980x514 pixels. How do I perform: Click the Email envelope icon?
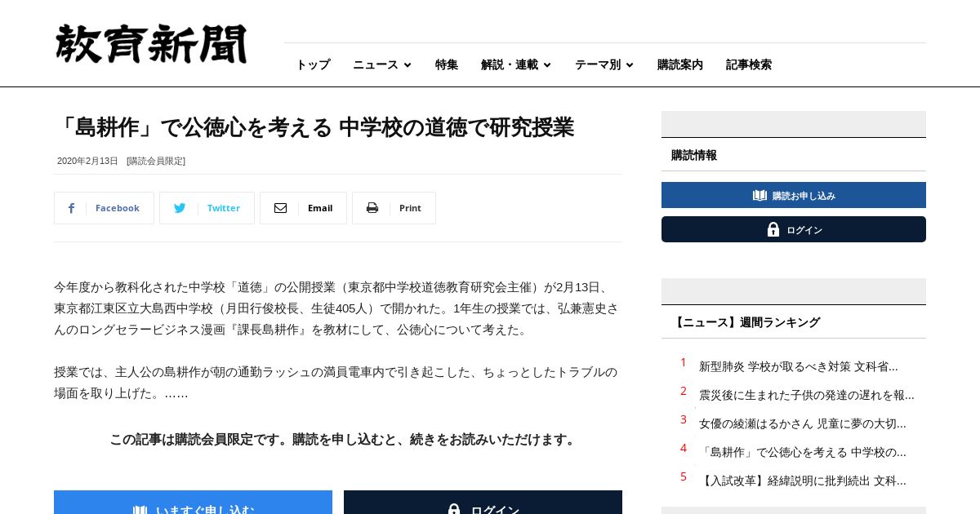(280, 208)
